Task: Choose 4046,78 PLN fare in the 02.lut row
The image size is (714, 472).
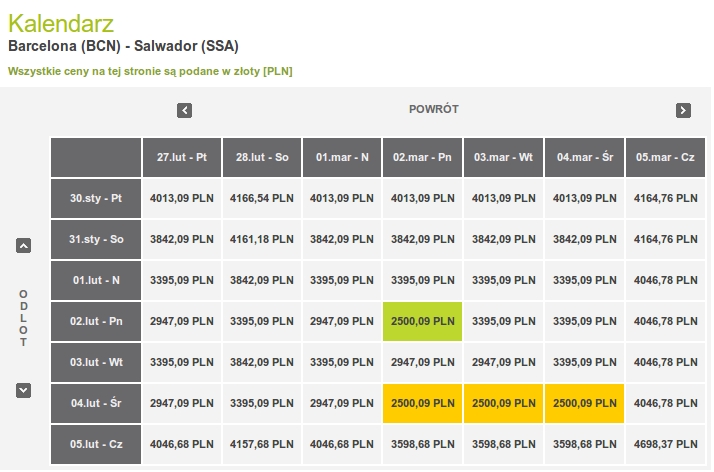Action: click(x=665, y=321)
